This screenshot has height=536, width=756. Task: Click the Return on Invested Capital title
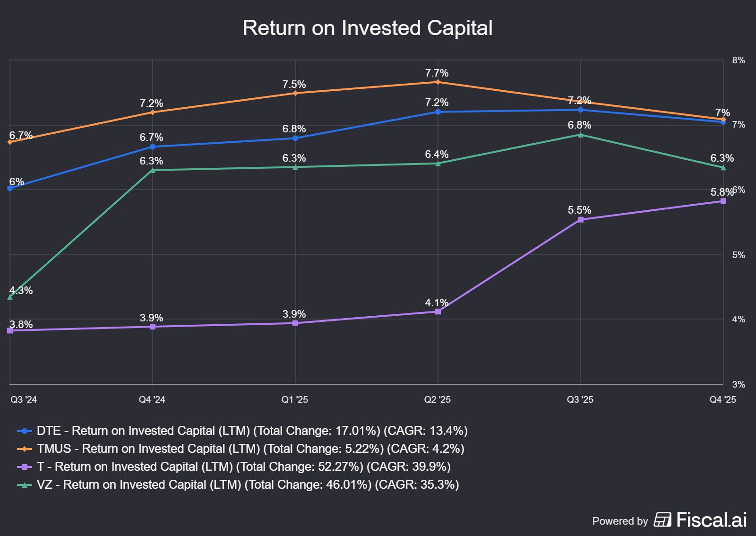(368, 28)
